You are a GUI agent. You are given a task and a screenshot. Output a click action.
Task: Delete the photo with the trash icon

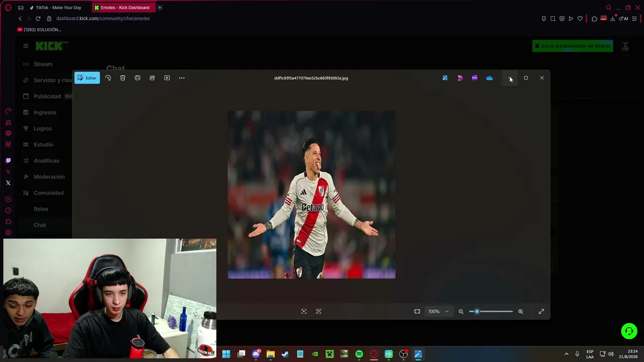[x=123, y=78]
